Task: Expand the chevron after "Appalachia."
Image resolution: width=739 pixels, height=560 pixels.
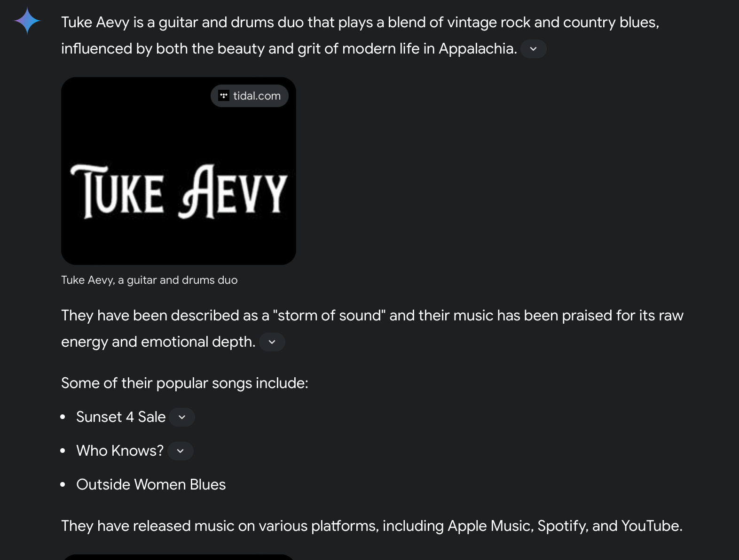Action: tap(534, 49)
